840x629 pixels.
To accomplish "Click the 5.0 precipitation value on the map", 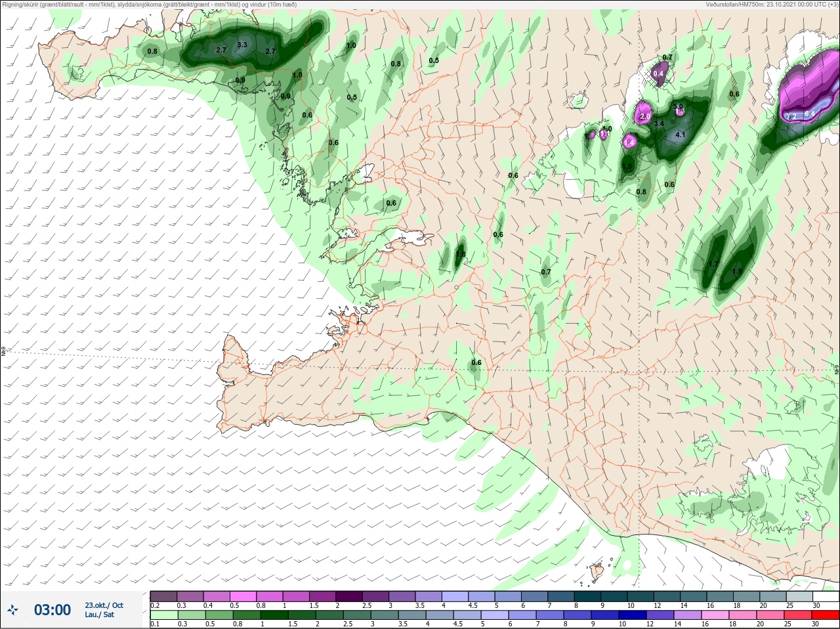I will (x=679, y=106).
